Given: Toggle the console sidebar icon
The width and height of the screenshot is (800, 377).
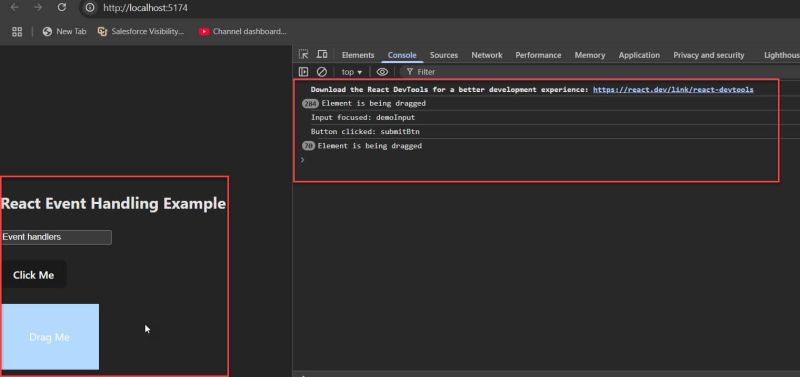Looking at the screenshot, I should [304, 72].
